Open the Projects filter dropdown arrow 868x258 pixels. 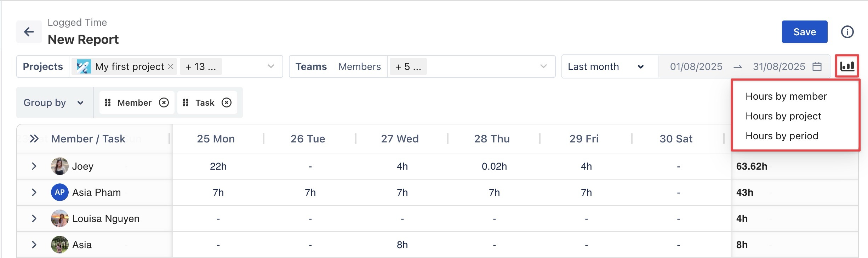click(271, 66)
